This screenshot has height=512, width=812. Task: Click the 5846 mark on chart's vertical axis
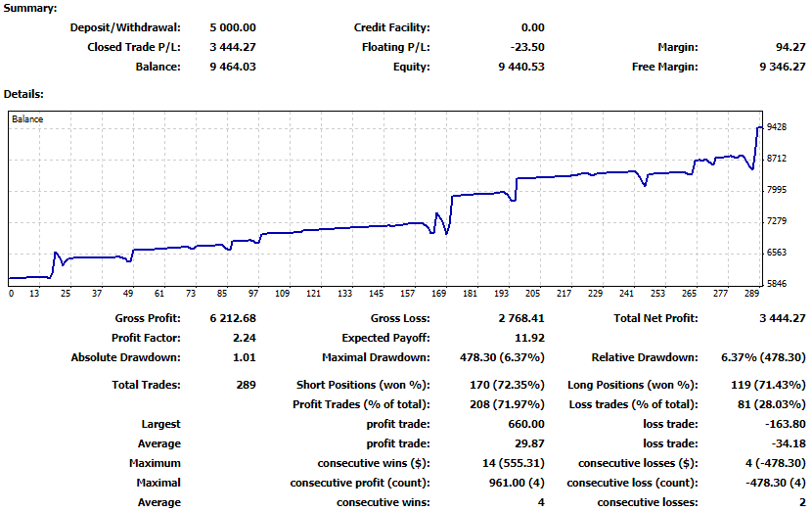click(779, 284)
